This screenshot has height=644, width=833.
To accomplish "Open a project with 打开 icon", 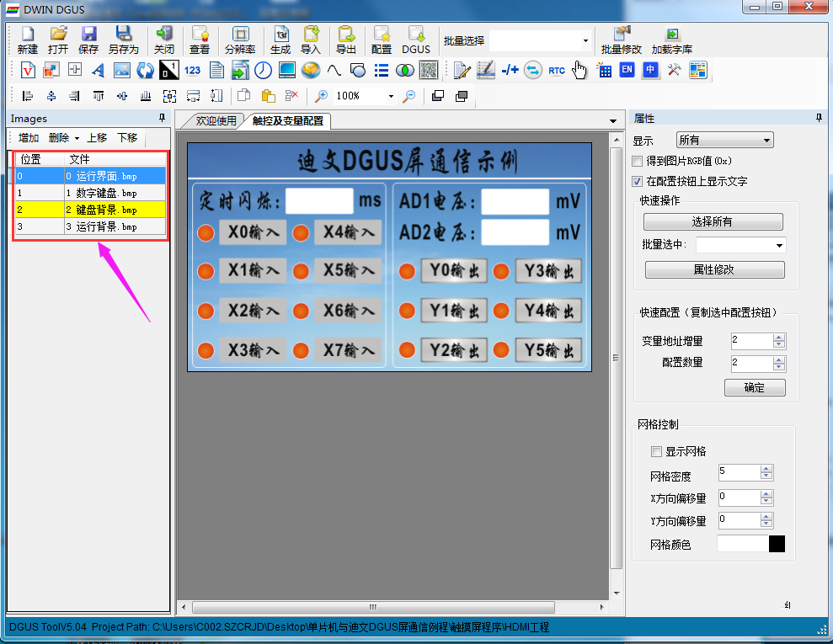I will point(58,40).
